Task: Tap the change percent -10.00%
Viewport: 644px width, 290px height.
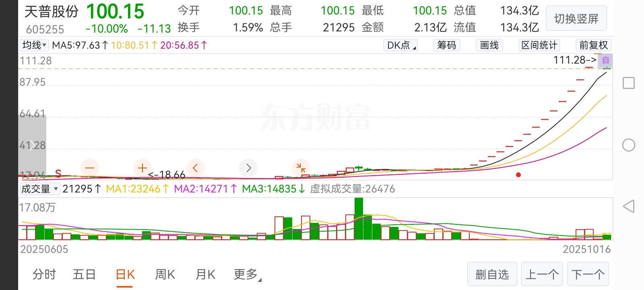Action: pos(107,29)
